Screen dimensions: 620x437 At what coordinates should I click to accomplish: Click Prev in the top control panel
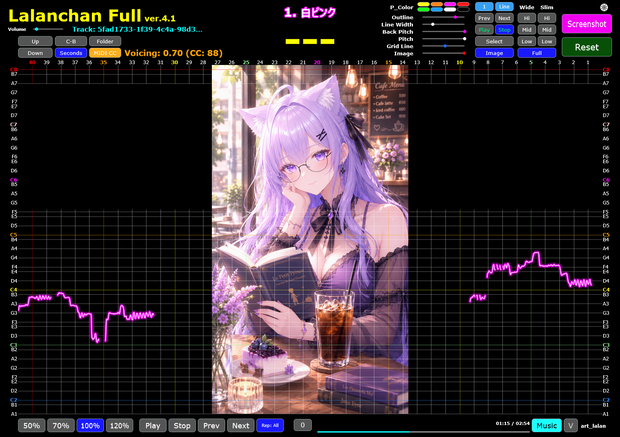point(484,18)
